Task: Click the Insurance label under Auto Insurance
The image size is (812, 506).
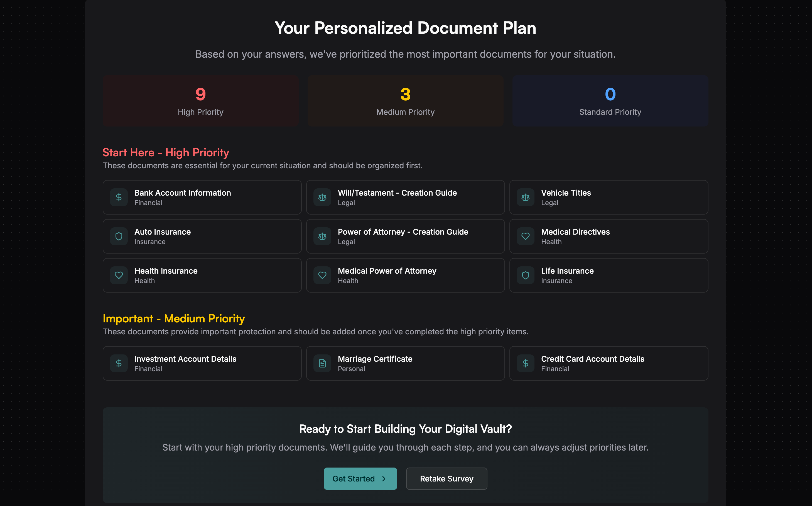Action: 150,242
